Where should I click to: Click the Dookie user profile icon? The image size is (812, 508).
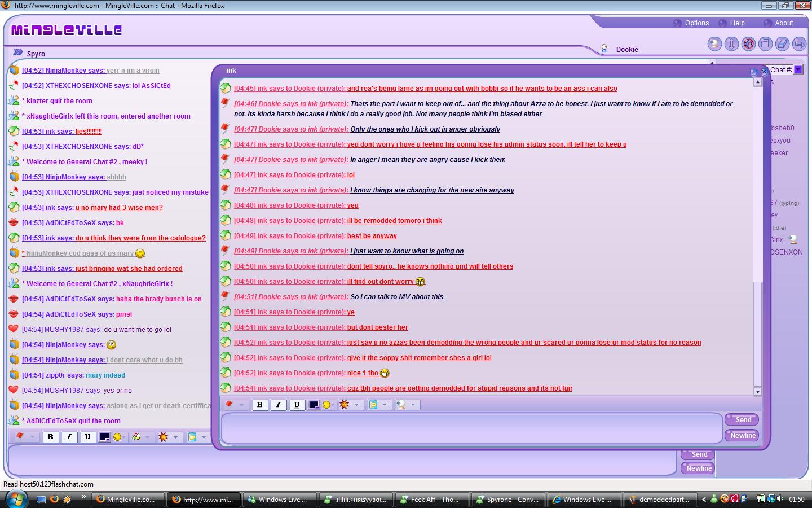[x=604, y=49]
